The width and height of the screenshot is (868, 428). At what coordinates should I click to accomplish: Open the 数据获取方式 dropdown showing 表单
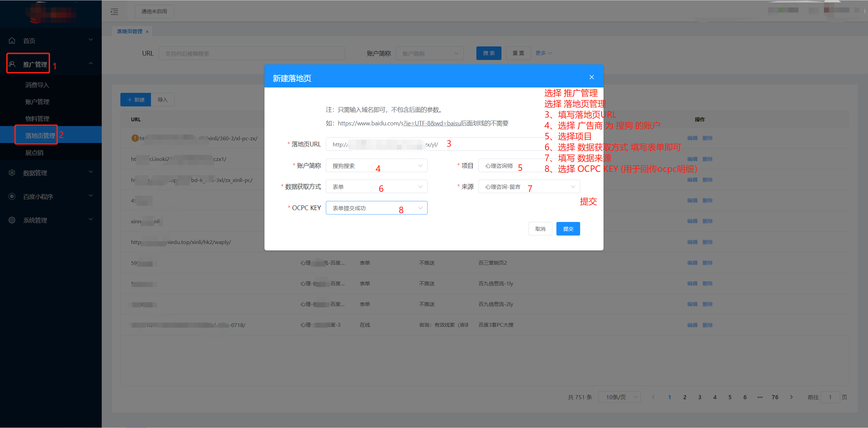coord(376,187)
